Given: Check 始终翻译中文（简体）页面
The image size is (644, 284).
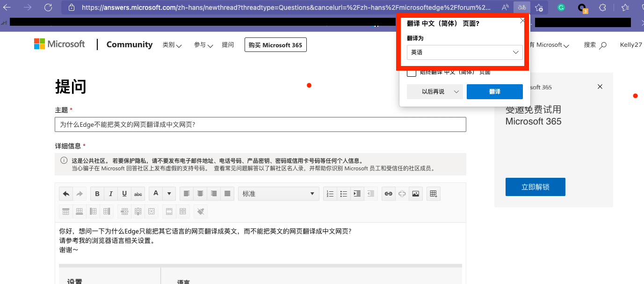Looking at the screenshot, I should pyautogui.click(x=411, y=72).
